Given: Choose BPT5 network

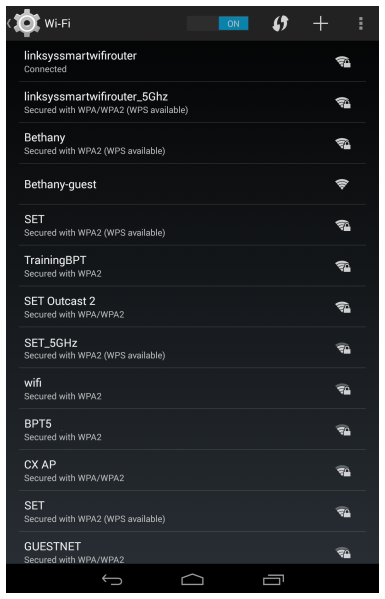Looking at the screenshot, I should (192, 429).
